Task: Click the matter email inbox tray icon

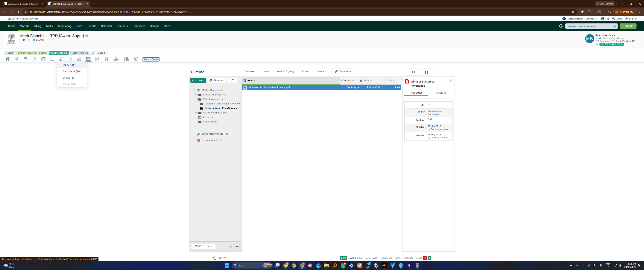Action: tap(80, 59)
